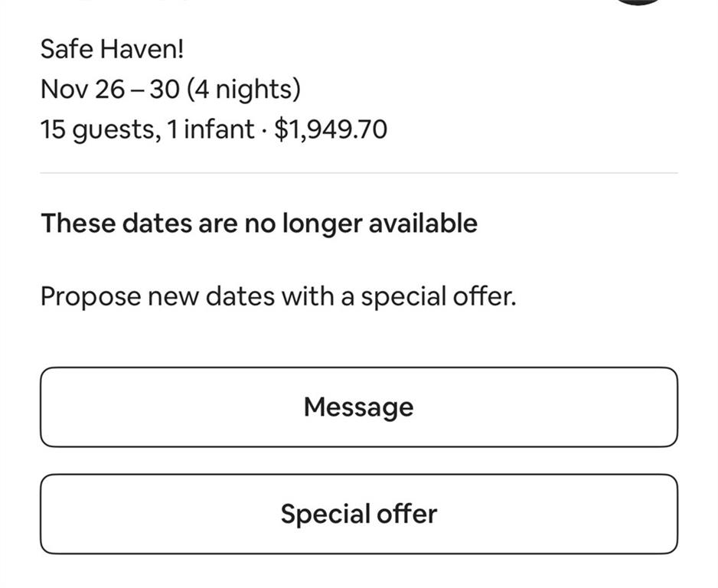Click the $1,949.70 total price
The height and width of the screenshot is (588, 718).
coord(331,129)
